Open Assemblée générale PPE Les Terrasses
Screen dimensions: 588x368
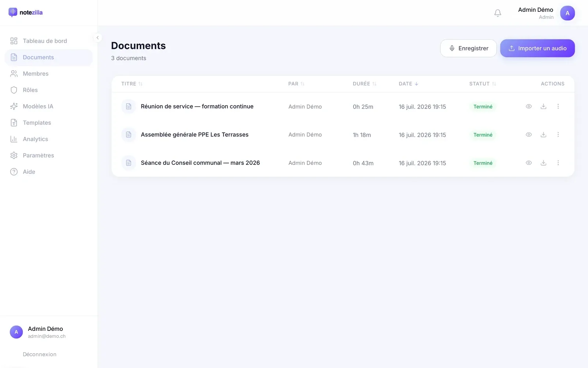[x=194, y=135]
